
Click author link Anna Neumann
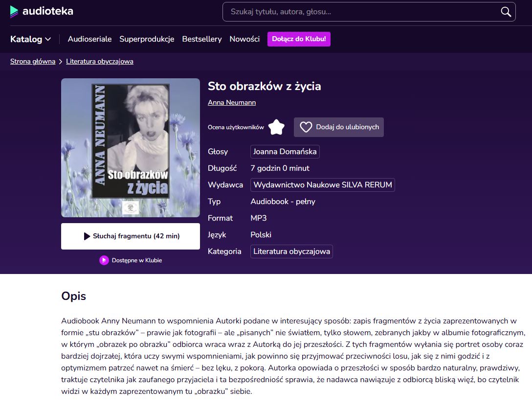coord(232,102)
